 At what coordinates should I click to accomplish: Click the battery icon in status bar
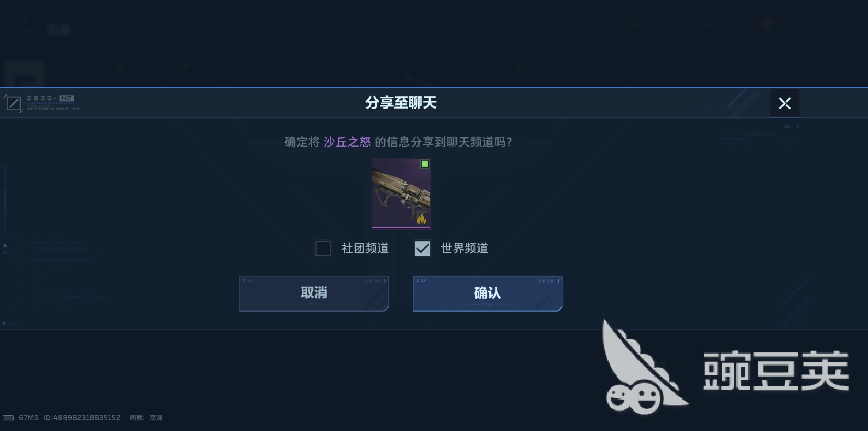(8, 418)
